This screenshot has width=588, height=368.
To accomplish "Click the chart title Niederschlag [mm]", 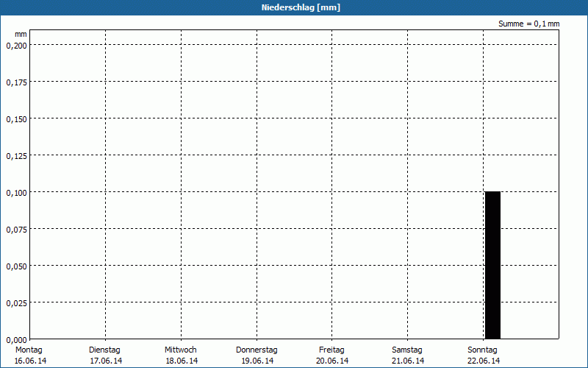I will coord(294,7).
